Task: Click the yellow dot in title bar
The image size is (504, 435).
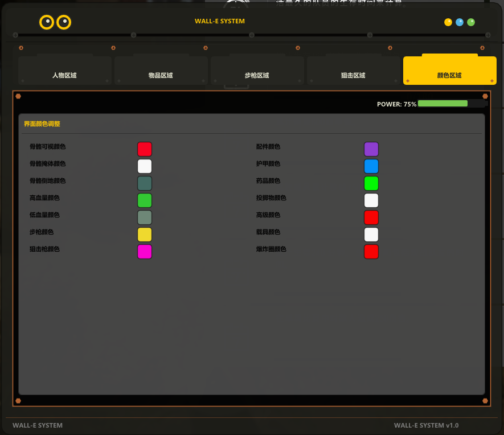Action: tap(448, 22)
